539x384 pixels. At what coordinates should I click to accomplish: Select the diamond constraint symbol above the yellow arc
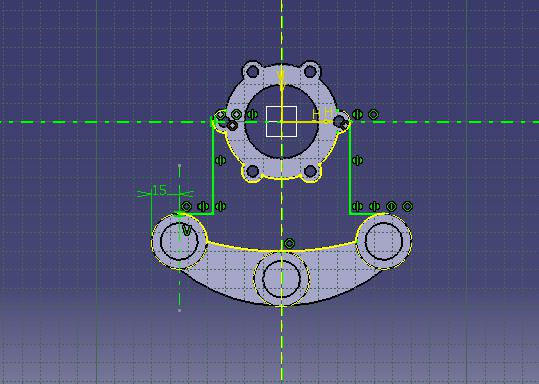289,243
